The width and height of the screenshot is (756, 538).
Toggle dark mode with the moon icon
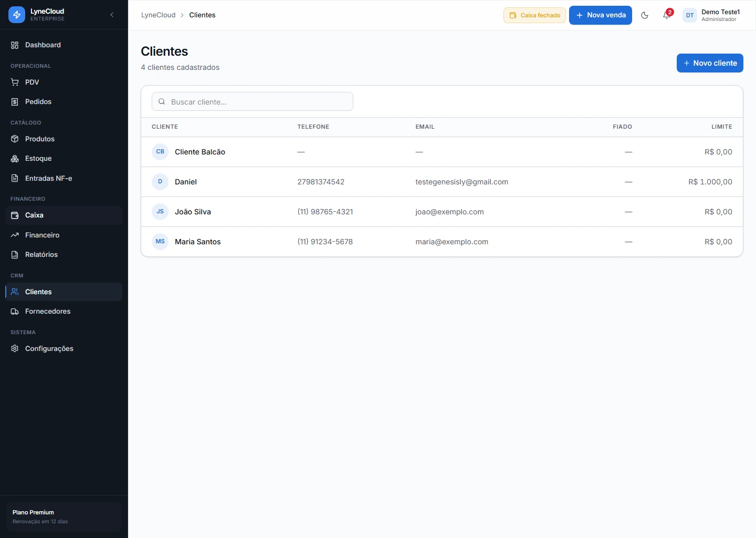tap(645, 15)
